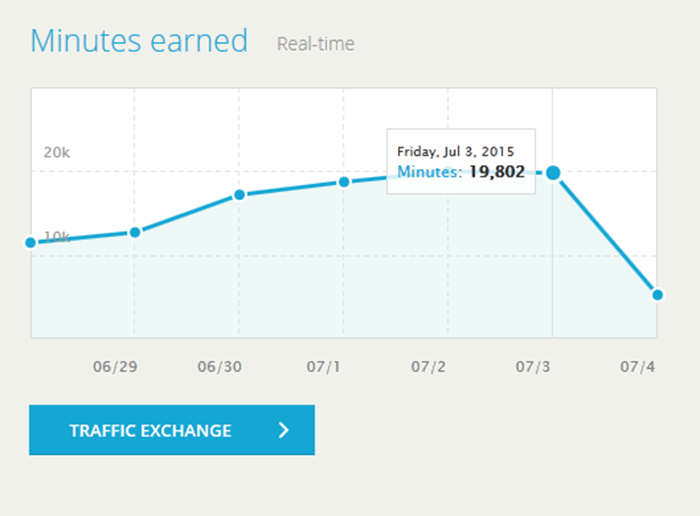The width and height of the screenshot is (700, 516).
Task: Click the 07/3 x-axis date label
Action: (533, 366)
